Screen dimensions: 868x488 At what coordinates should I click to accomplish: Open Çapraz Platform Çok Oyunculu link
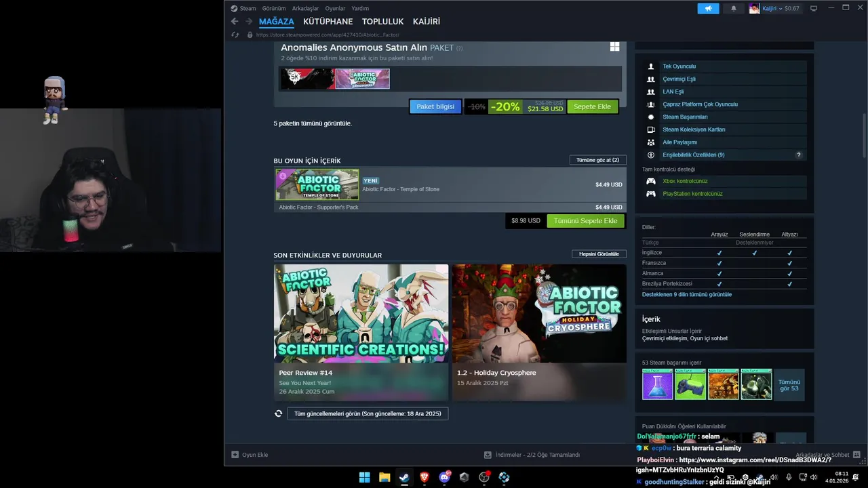click(x=700, y=104)
